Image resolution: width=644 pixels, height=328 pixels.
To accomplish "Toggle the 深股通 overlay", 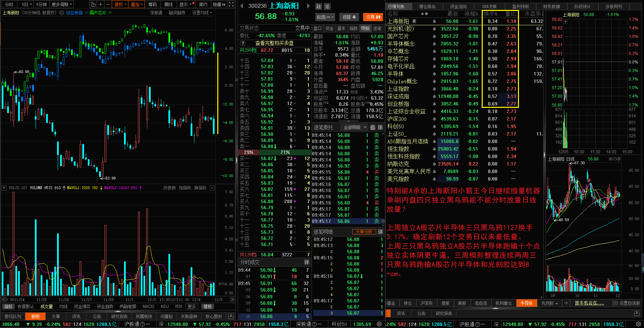I will click(156, 13).
